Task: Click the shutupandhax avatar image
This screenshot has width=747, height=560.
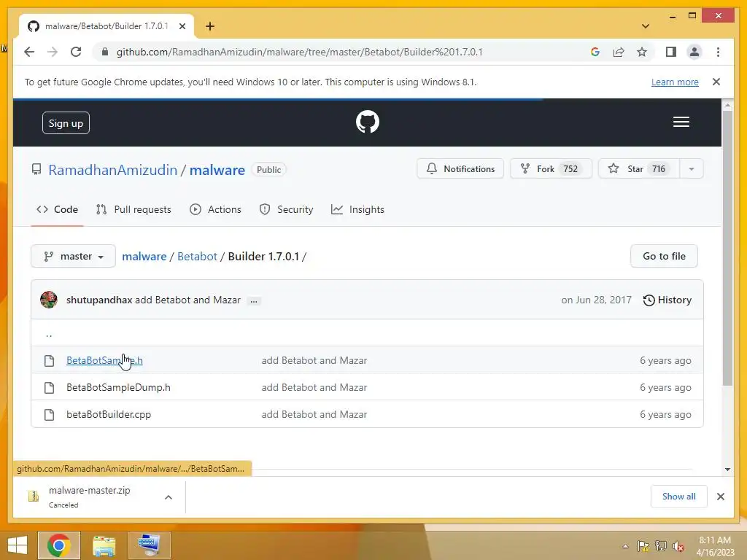Action: [x=49, y=300]
